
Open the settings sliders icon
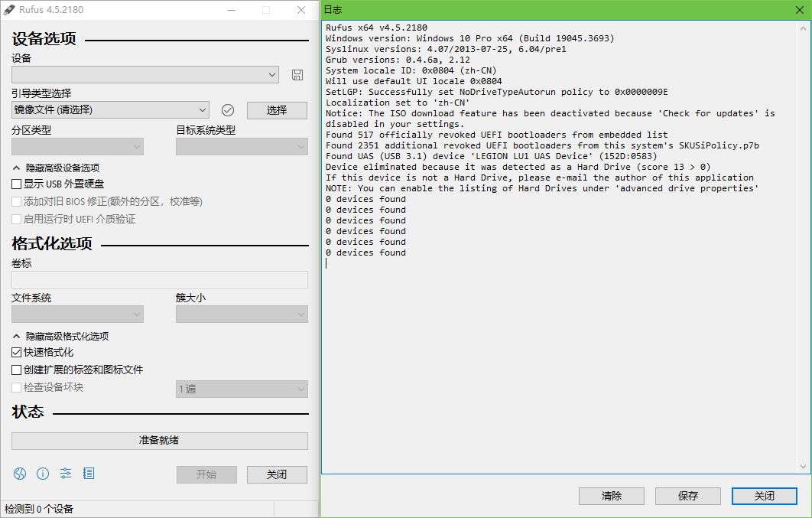click(x=66, y=474)
